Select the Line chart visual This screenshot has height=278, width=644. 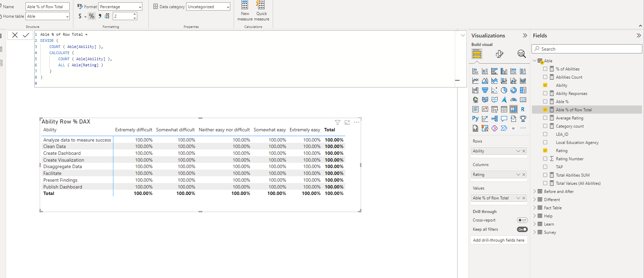coord(476,81)
